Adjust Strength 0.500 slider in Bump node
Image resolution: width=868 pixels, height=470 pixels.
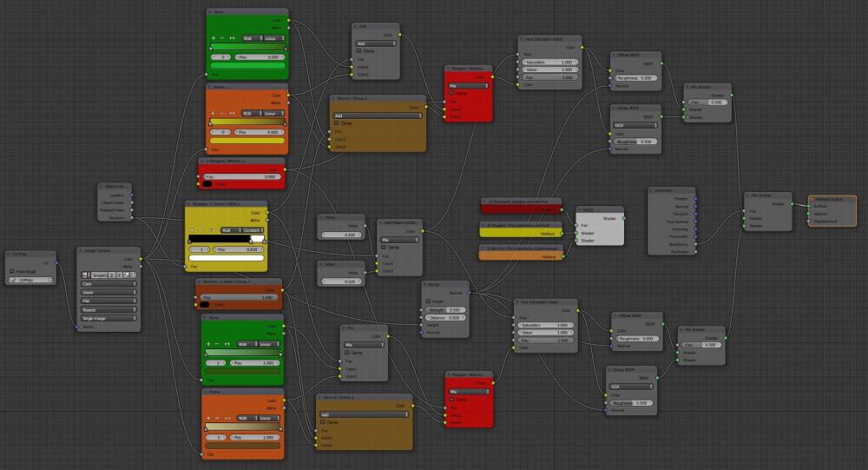tap(446, 310)
